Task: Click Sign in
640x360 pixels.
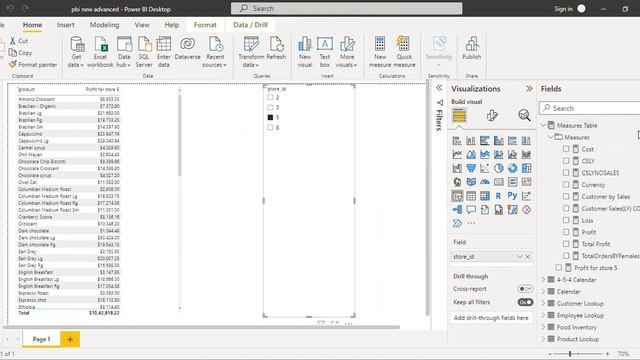Action: (x=563, y=9)
